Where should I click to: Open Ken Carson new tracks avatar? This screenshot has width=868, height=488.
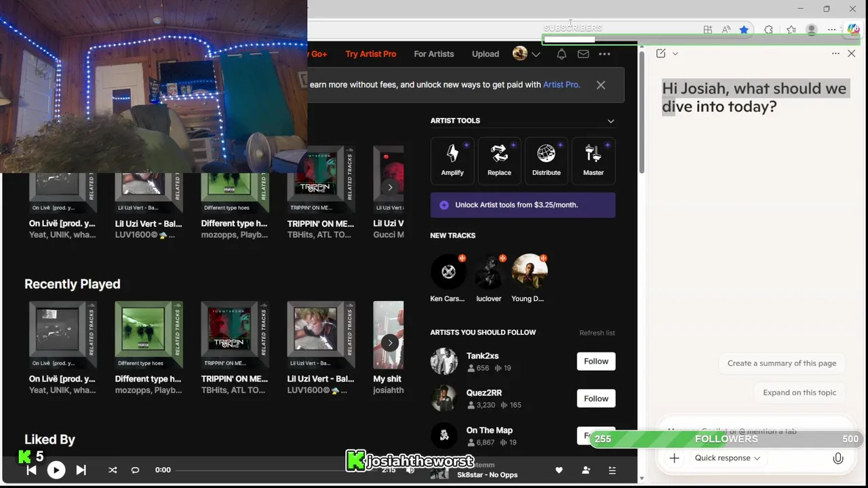[448, 272]
